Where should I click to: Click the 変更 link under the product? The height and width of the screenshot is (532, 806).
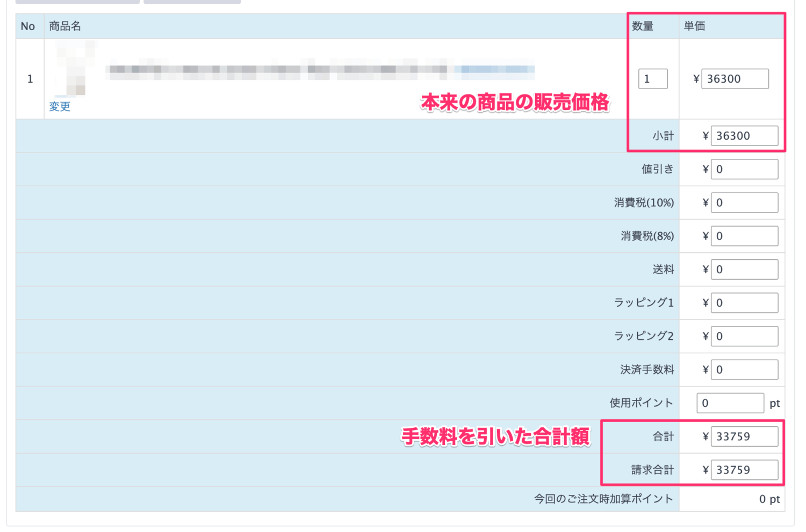[60, 106]
